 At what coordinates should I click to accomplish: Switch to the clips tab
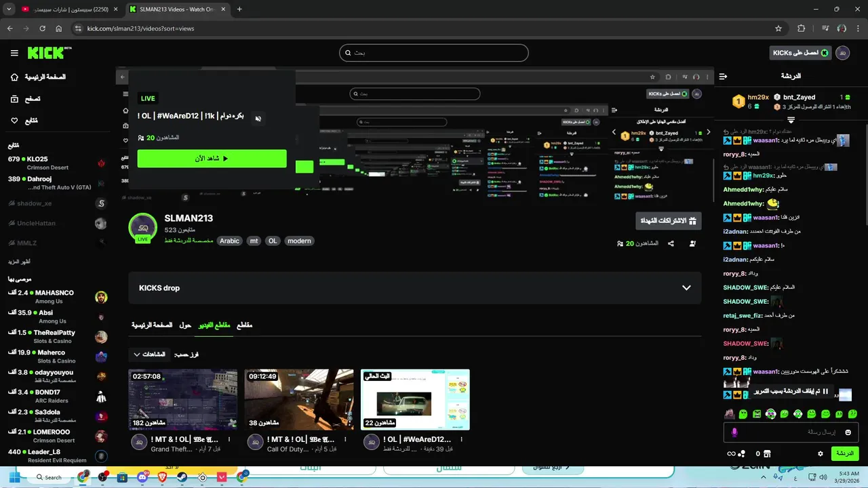[x=244, y=325]
